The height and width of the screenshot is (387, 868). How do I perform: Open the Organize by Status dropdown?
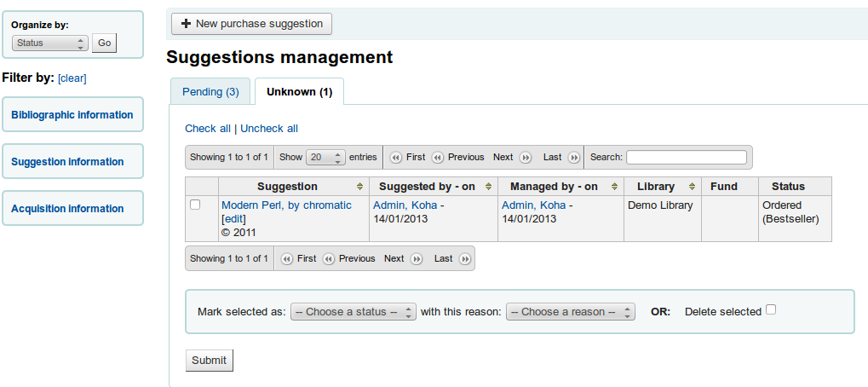[49, 43]
